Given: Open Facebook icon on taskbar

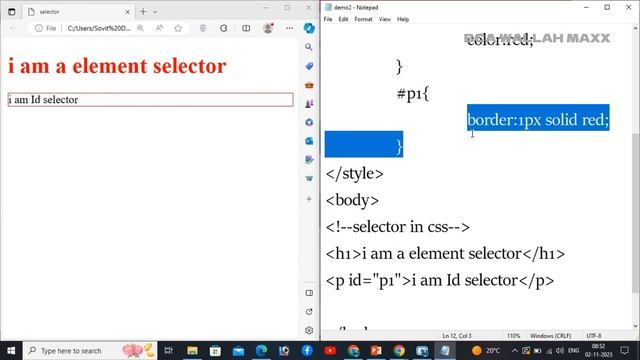Looking at the screenshot, I should point(307,351).
